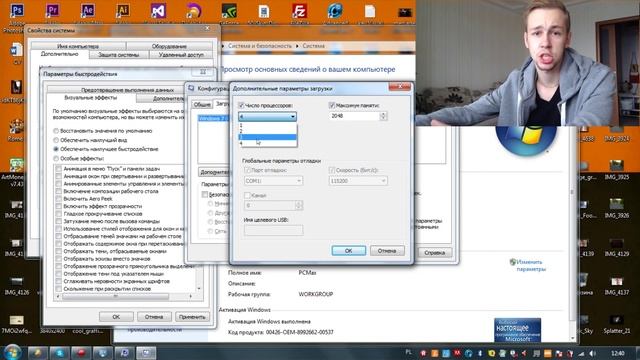Switch to Защита системы tab
The height and width of the screenshot is (360, 640).
pos(118,54)
